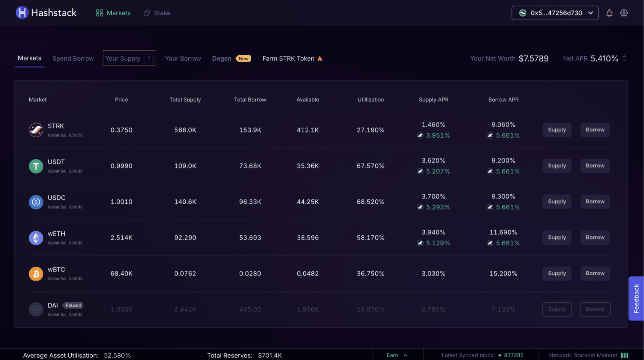Image resolution: width=644 pixels, height=360 pixels.
Task: Switch to the Your Supply tab
Action: (129, 58)
